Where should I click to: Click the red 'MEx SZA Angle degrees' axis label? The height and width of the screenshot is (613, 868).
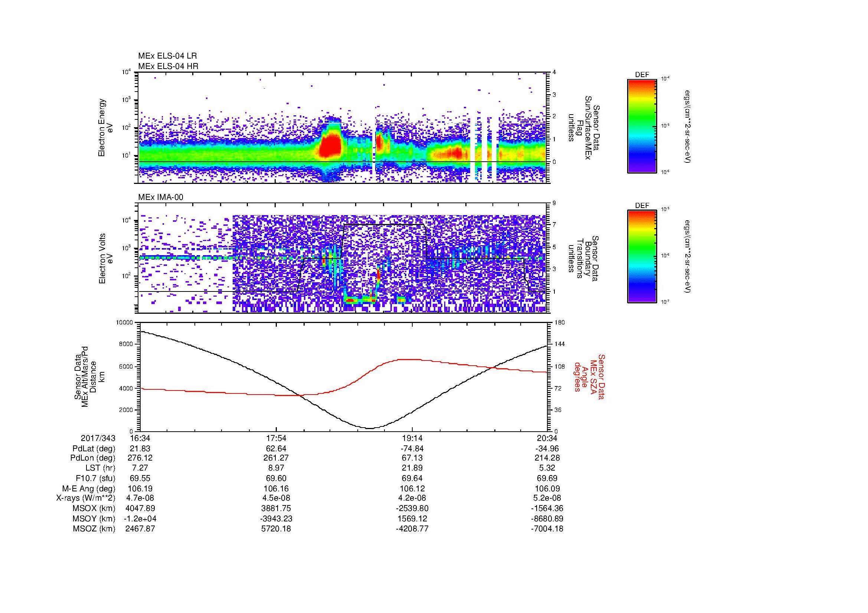click(589, 376)
